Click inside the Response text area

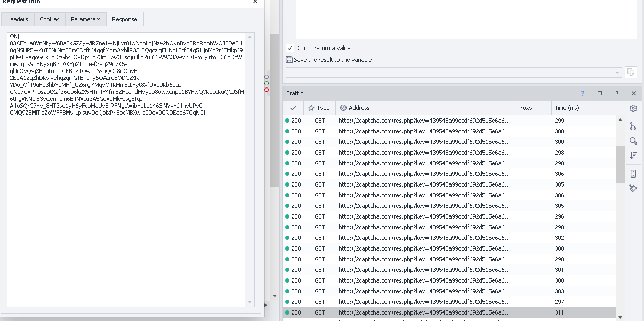[126, 170]
